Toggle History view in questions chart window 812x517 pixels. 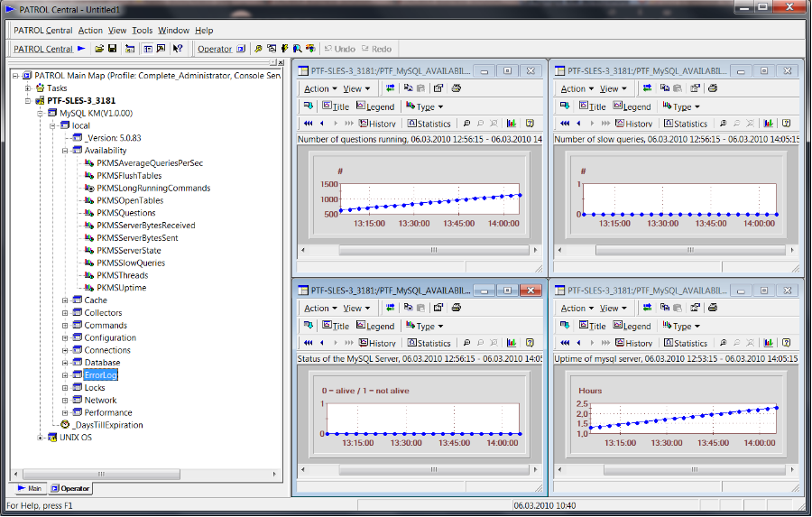[377, 124]
